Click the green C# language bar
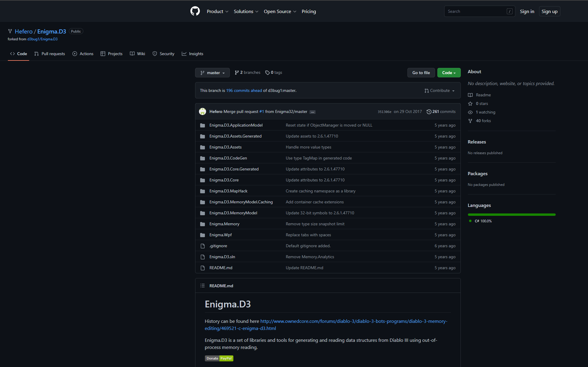The width and height of the screenshot is (588, 367). (511, 215)
